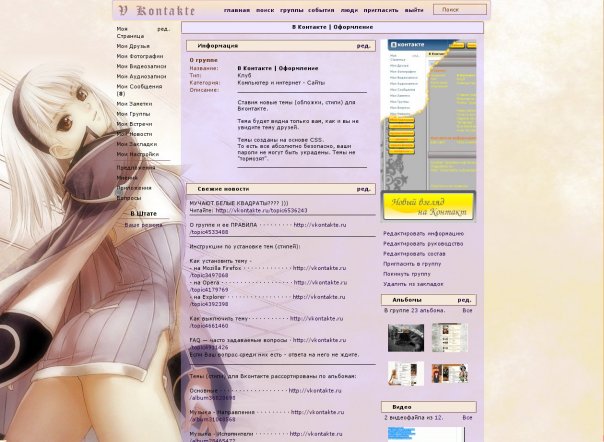Click the Видео section header

click(x=429, y=407)
